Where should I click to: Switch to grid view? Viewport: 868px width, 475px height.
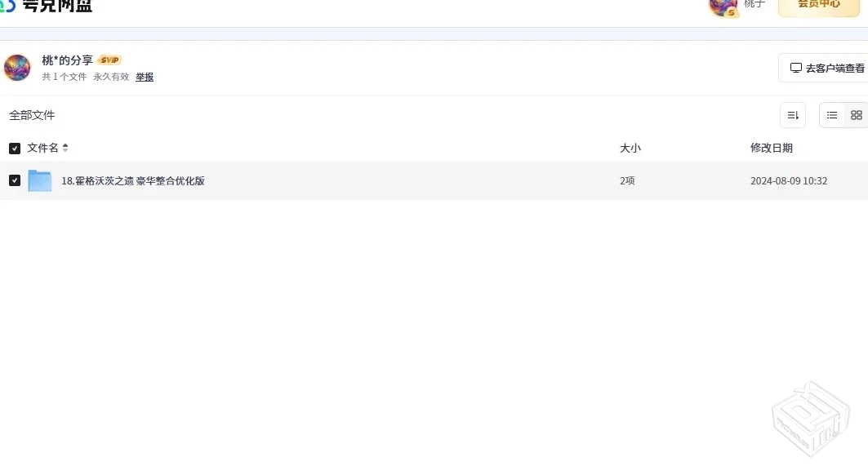(856, 115)
